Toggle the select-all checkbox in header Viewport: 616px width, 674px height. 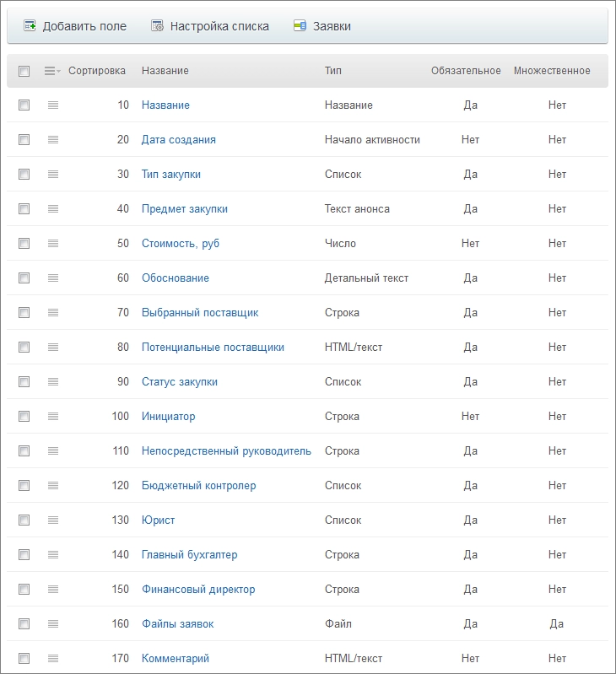click(24, 72)
